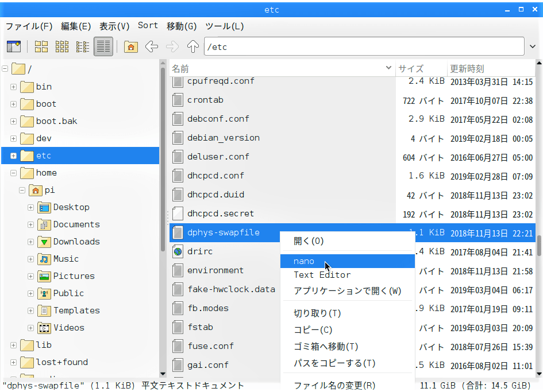Image resolution: width=543 pixels, height=392 pixels.
Task: Expand the boot.bak folder node
Action: (x=14, y=121)
